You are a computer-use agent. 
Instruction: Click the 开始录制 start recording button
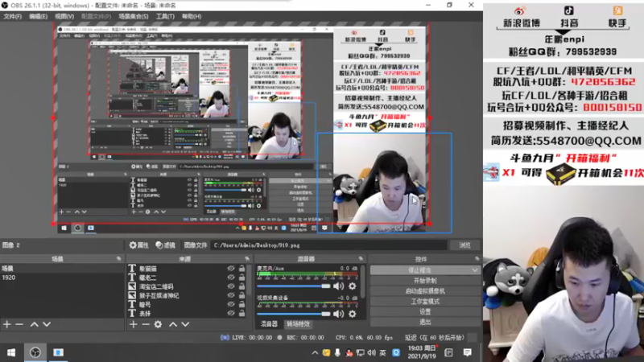point(425,281)
